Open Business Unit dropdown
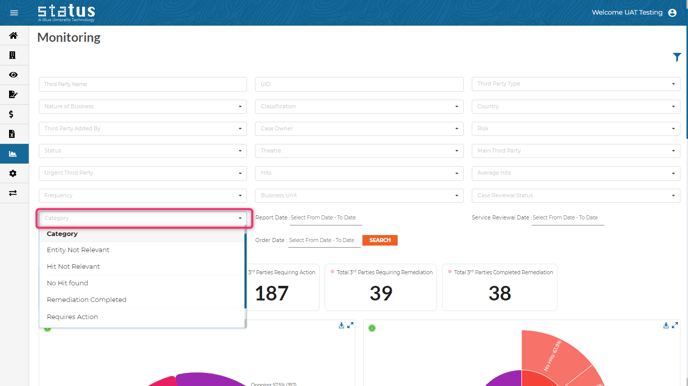The image size is (688, 386). tap(359, 195)
